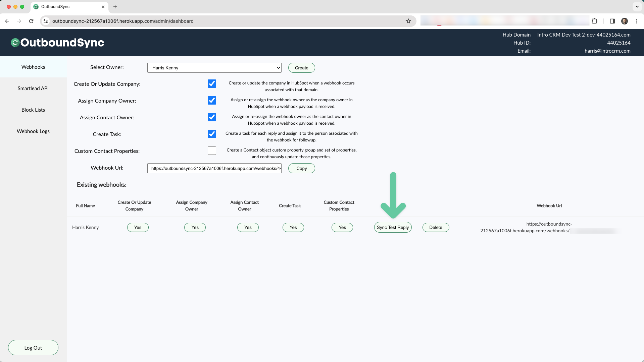Screen dimensions: 644x362
Task: Click the Assign Company Owner column header
Action: (x=192, y=206)
